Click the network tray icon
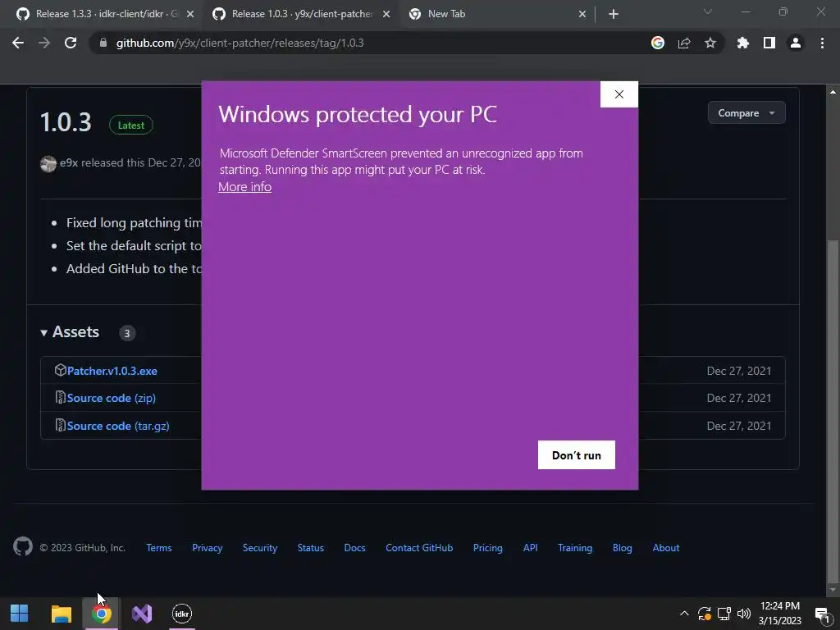 click(724, 614)
